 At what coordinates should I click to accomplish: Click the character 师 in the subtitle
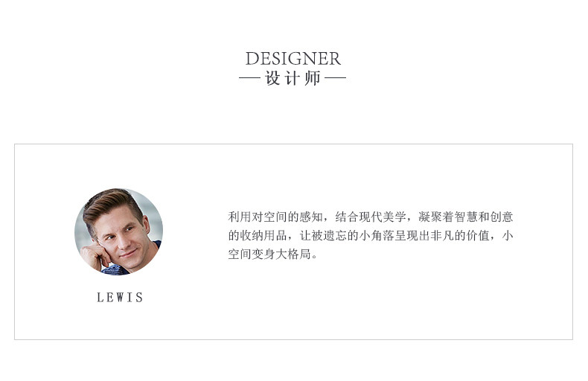click(x=313, y=78)
